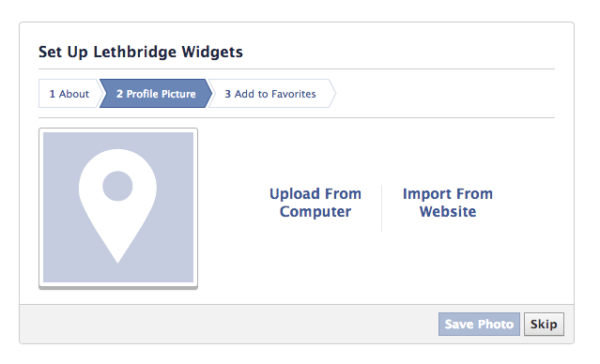The image size is (600, 364).
Task: Click the vertical divider between upload and import
Action: 381,208
